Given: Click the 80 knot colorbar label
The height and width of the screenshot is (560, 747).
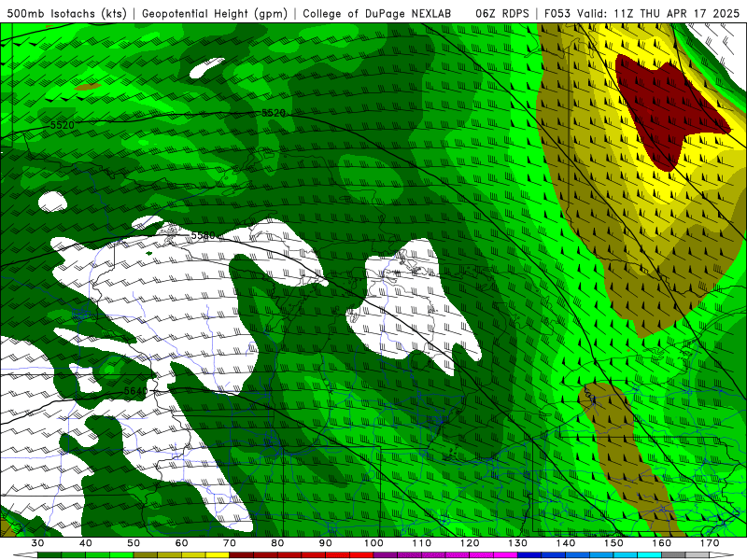Looking at the screenshot, I should [277, 543].
